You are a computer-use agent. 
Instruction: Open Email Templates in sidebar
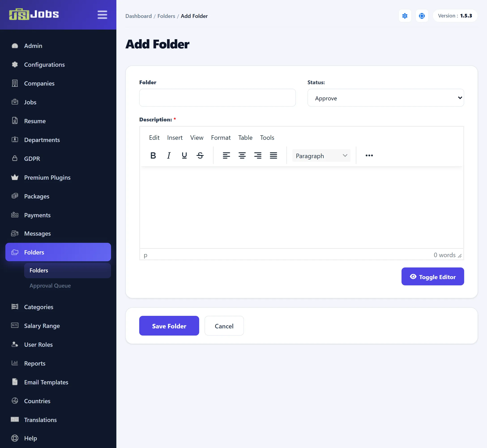(x=58, y=382)
